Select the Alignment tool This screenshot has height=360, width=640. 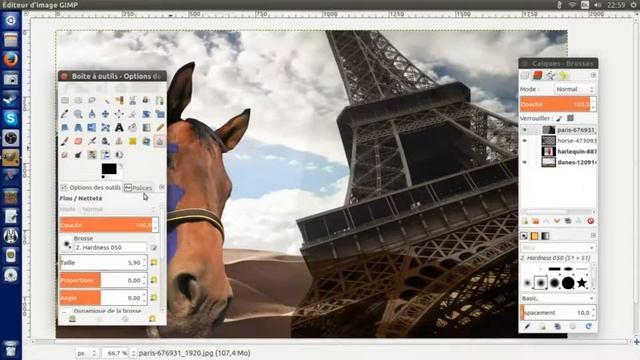click(119, 114)
